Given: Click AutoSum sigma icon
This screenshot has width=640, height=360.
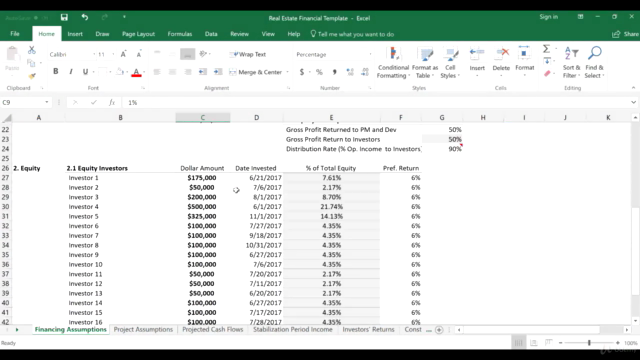Looking at the screenshot, I should (x=546, y=49).
